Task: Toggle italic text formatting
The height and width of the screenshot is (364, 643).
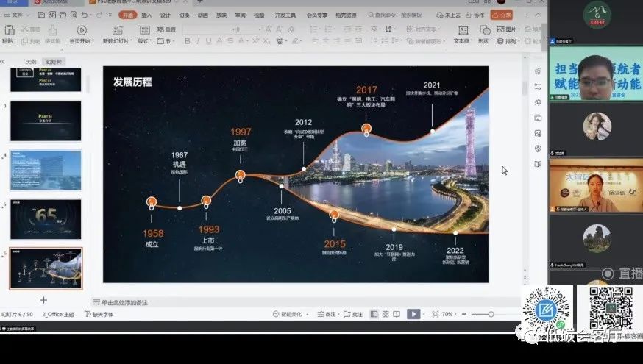Action: (x=198, y=41)
